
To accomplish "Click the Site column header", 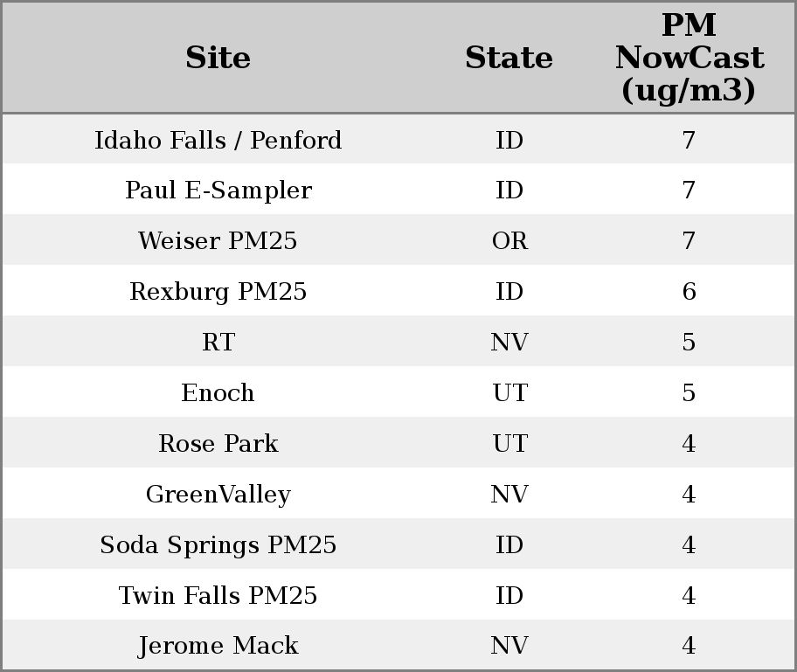I will [218, 58].
